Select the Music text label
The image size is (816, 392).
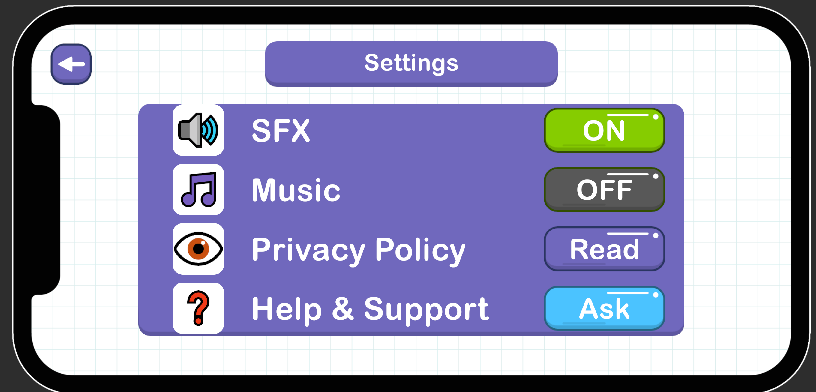(x=296, y=190)
